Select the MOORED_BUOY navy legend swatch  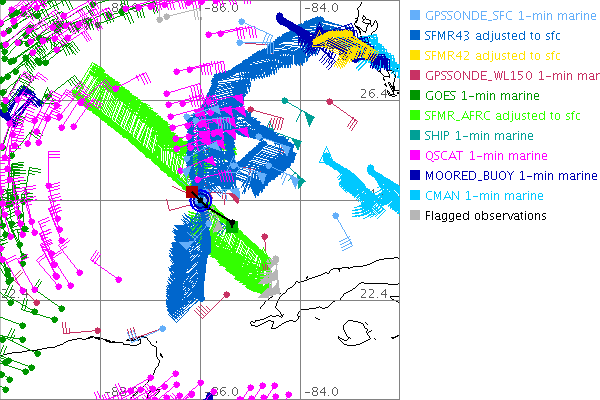coord(415,176)
